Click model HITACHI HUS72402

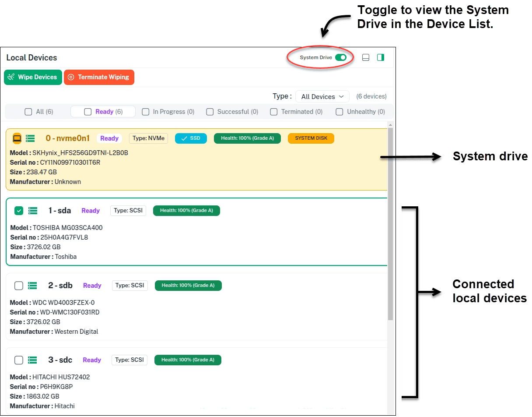pyautogui.click(x=61, y=377)
